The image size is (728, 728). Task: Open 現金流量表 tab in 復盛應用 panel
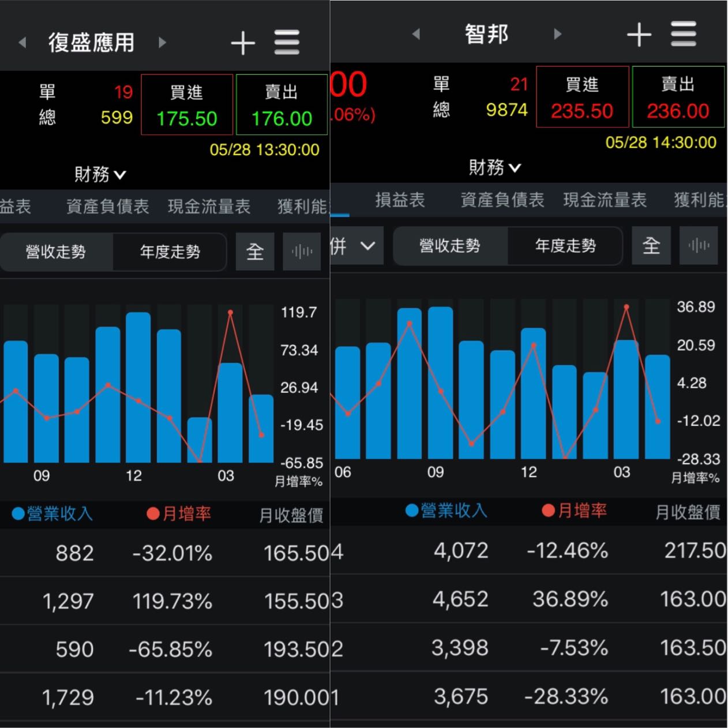pyautogui.click(x=209, y=207)
